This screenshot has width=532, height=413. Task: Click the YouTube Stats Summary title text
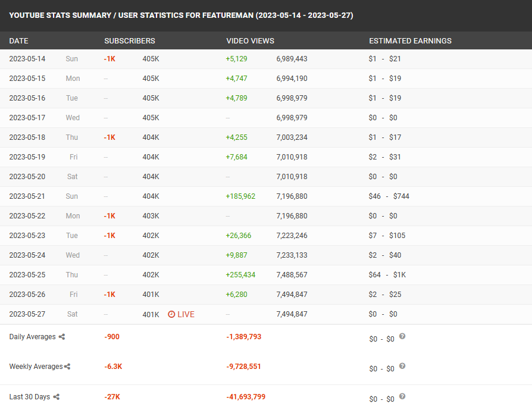pos(181,15)
